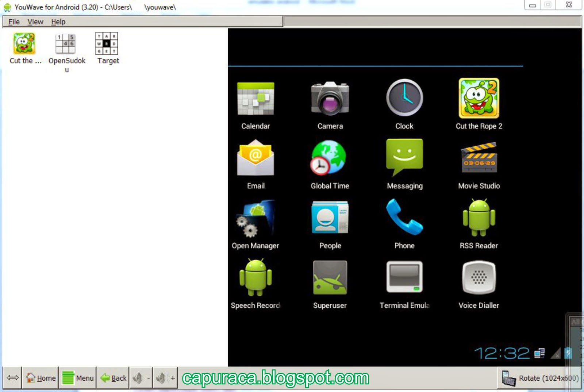Open the Calendar app
The image size is (584, 392).
pos(255,105)
